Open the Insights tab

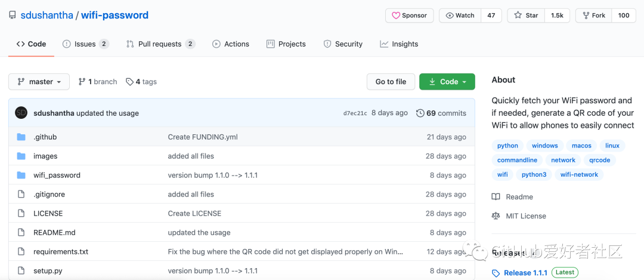pos(399,44)
